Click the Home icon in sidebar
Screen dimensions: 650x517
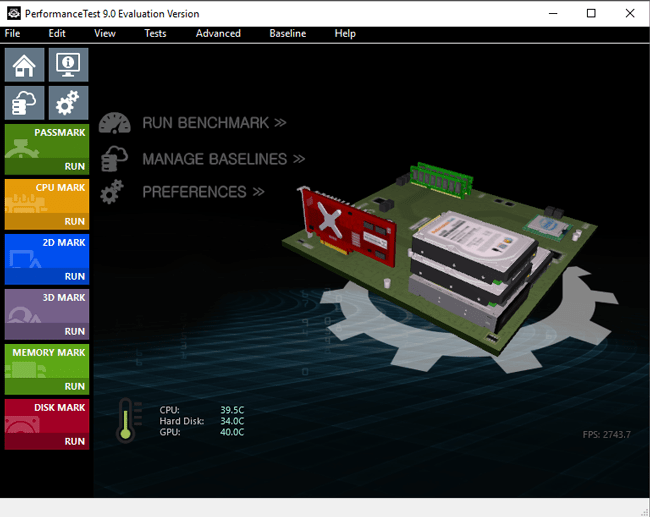click(24, 66)
